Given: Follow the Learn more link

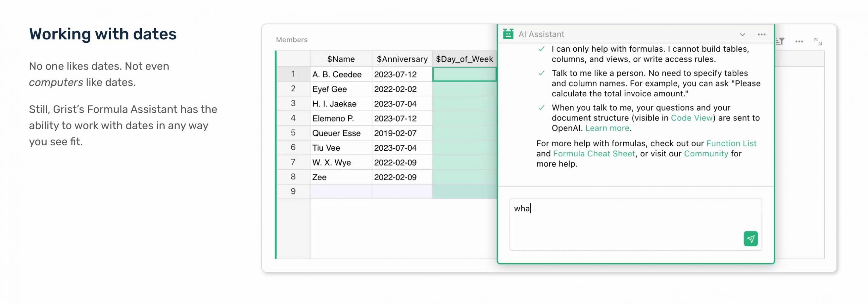Looking at the screenshot, I should (x=607, y=128).
